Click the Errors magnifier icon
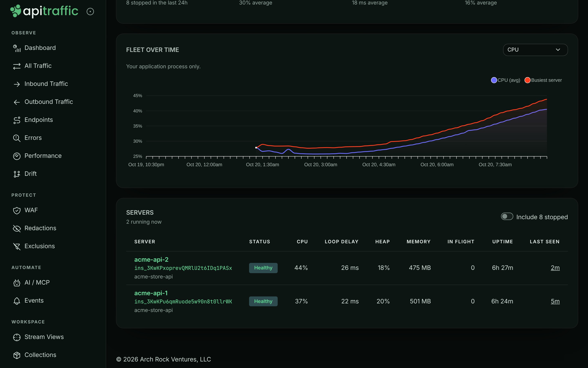This screenshot has width=588, height=368. coord(17,138)
